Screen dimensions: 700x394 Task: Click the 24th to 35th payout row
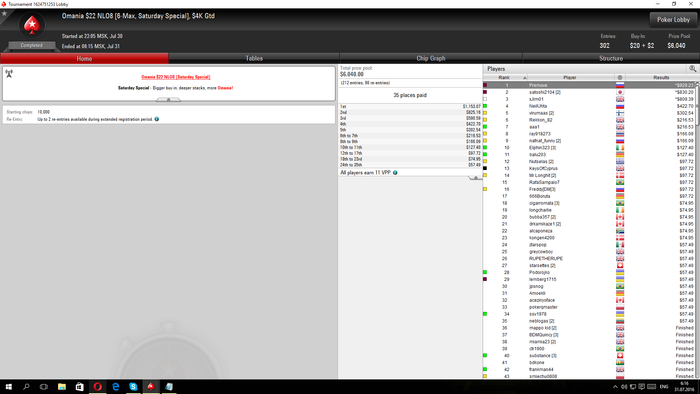tap(410, 165)
